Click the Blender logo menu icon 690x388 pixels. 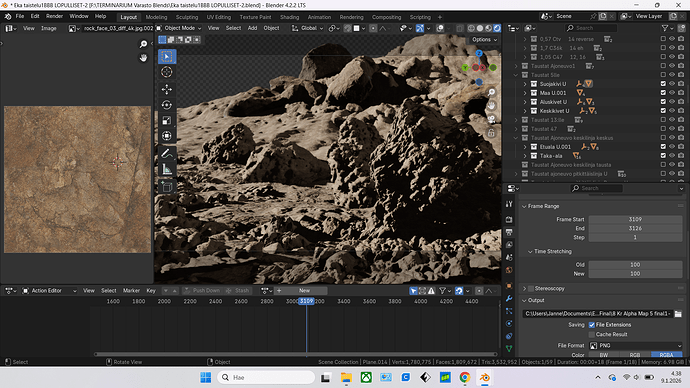(7, 17)
